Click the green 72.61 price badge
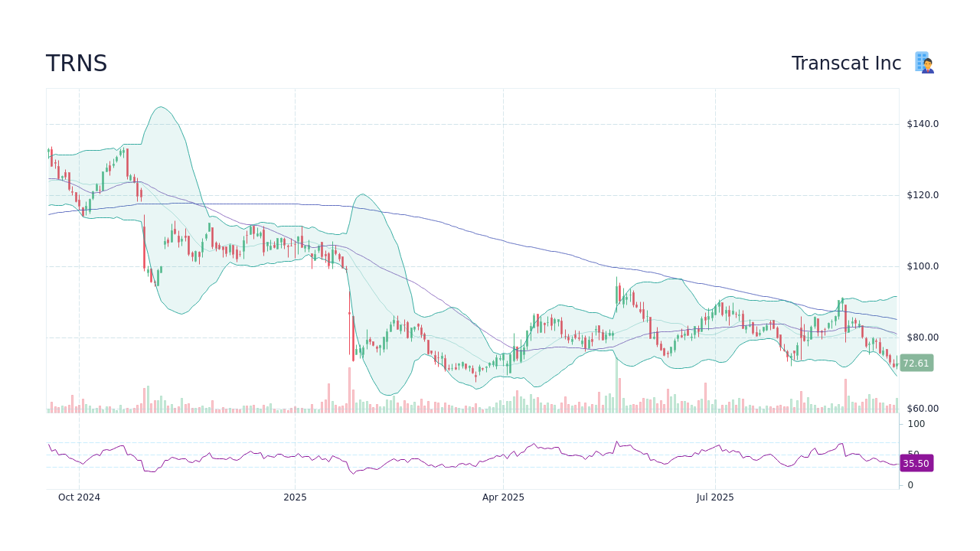 point(916,364)
